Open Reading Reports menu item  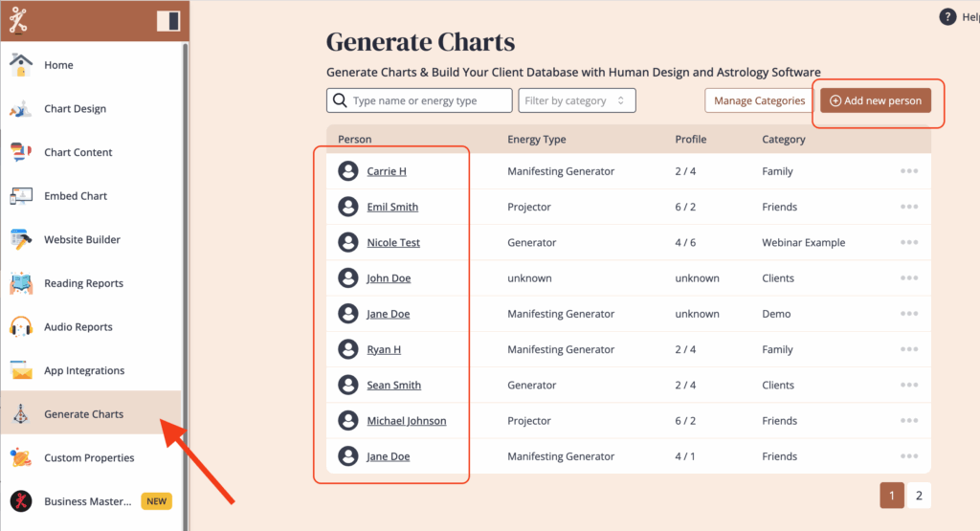83,283
